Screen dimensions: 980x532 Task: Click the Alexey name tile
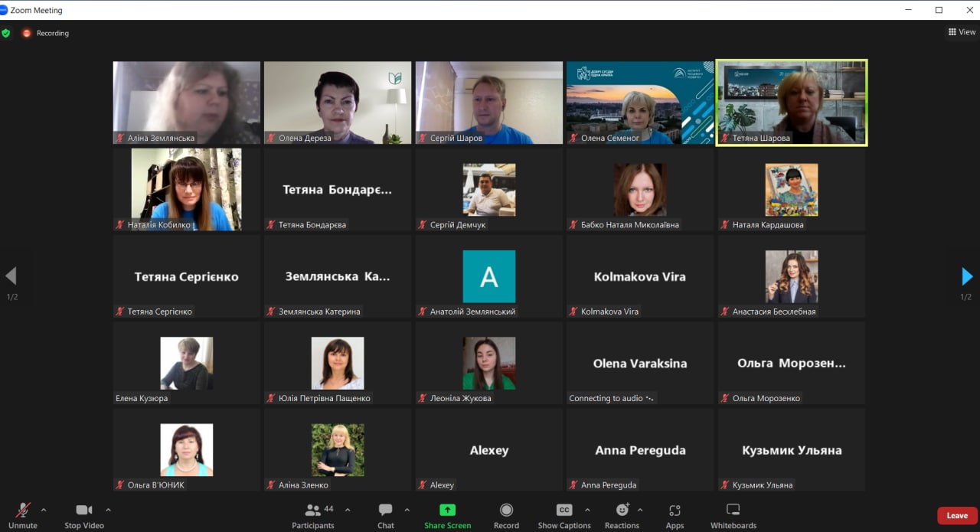coord(489,450)
